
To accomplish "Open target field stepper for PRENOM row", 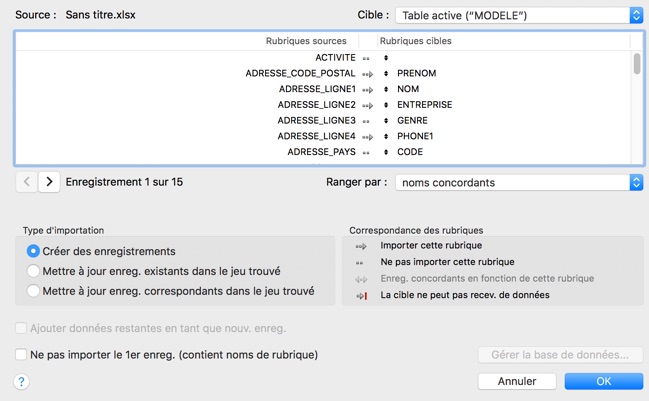I will pos(386,74).
